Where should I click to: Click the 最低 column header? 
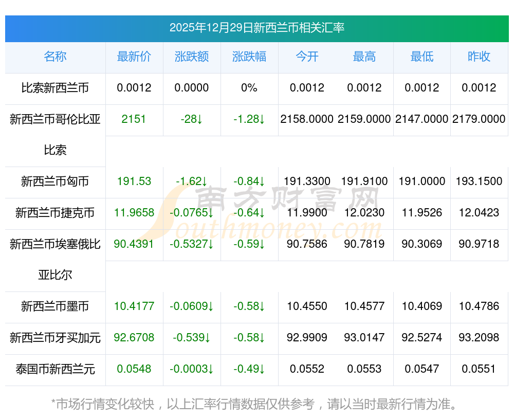coord(422,57)
